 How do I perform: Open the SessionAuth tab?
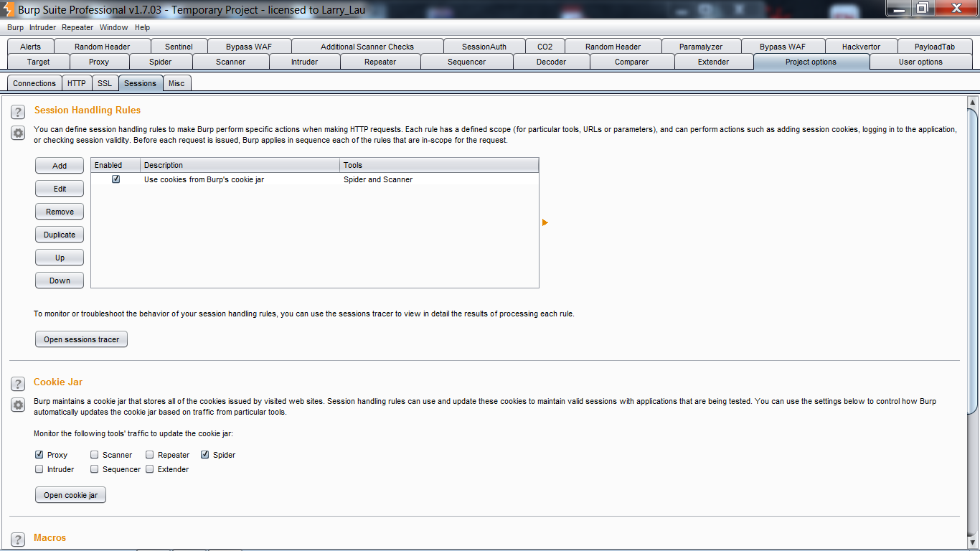[x=484, y=47]
